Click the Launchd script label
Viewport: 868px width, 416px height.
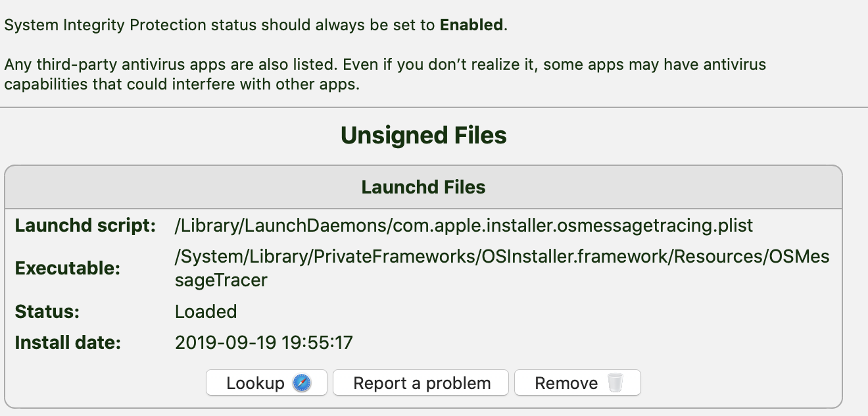(85, 226)
